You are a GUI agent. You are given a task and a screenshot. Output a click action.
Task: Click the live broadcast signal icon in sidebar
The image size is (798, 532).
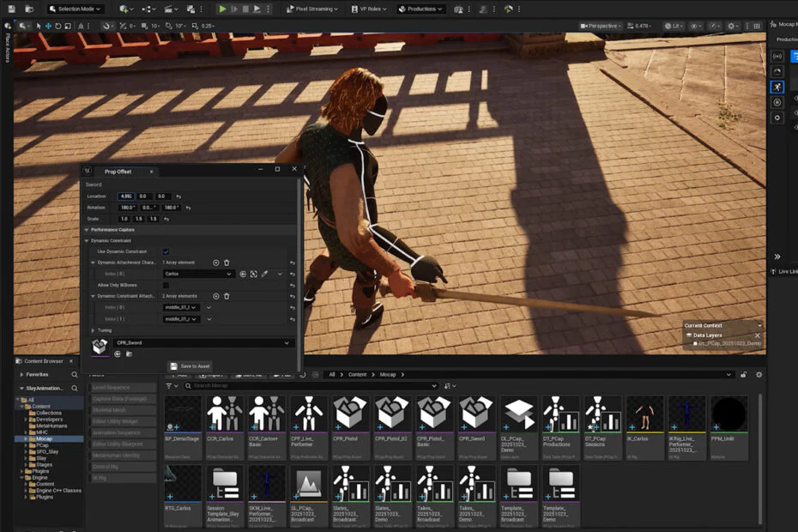tap(777, 57)
